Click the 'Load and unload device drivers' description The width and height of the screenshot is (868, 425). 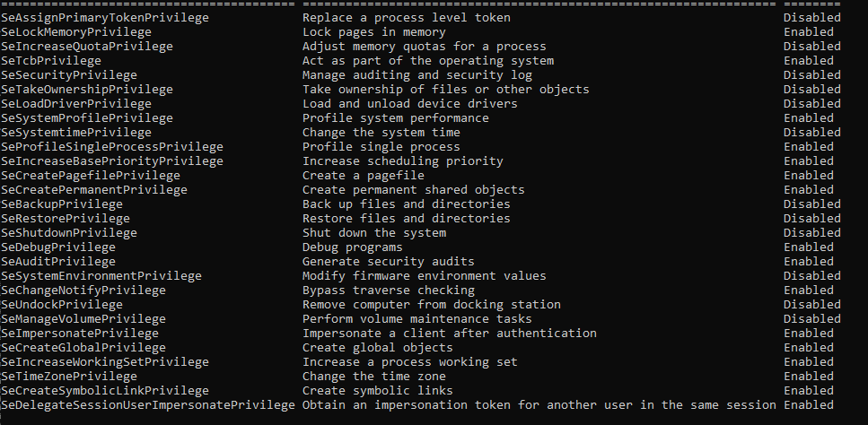point(409,104)
